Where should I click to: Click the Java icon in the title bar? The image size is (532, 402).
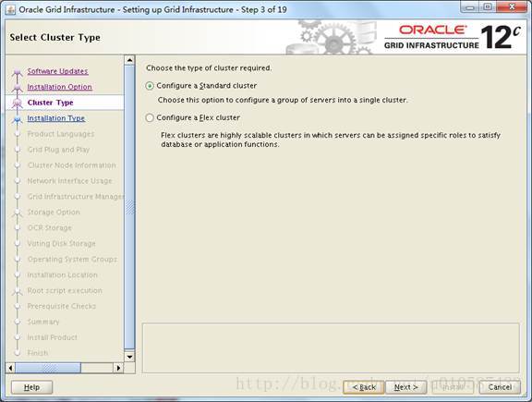pos(10,10)
